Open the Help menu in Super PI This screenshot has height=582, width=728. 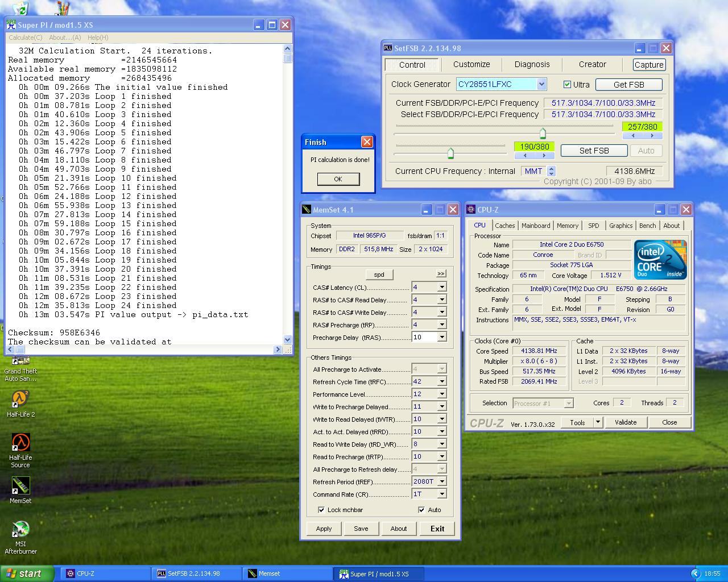pos(98,38)
